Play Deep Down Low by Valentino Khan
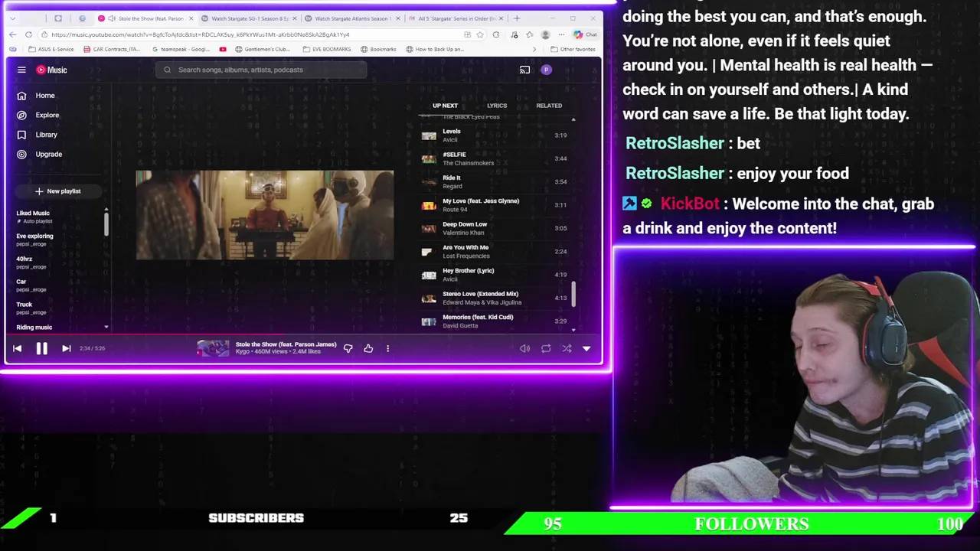 pyautogui.click(x=495, y=228)
